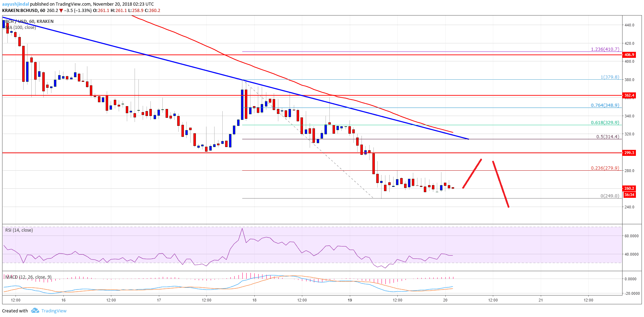
Task: Click the date label 16 on time axis
Action: [x=63, y=300]
